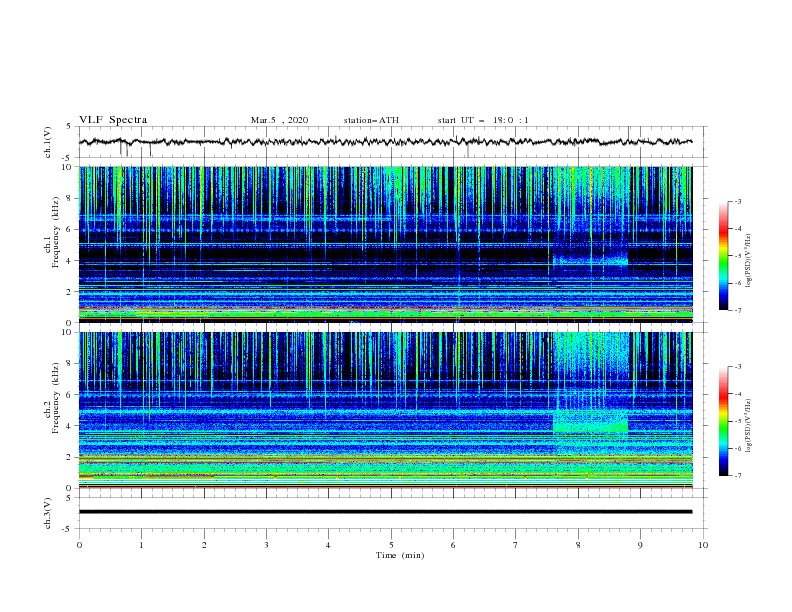
Task: Click the "-4" label on ch.2 colorbar
Action: coord(738,394)
